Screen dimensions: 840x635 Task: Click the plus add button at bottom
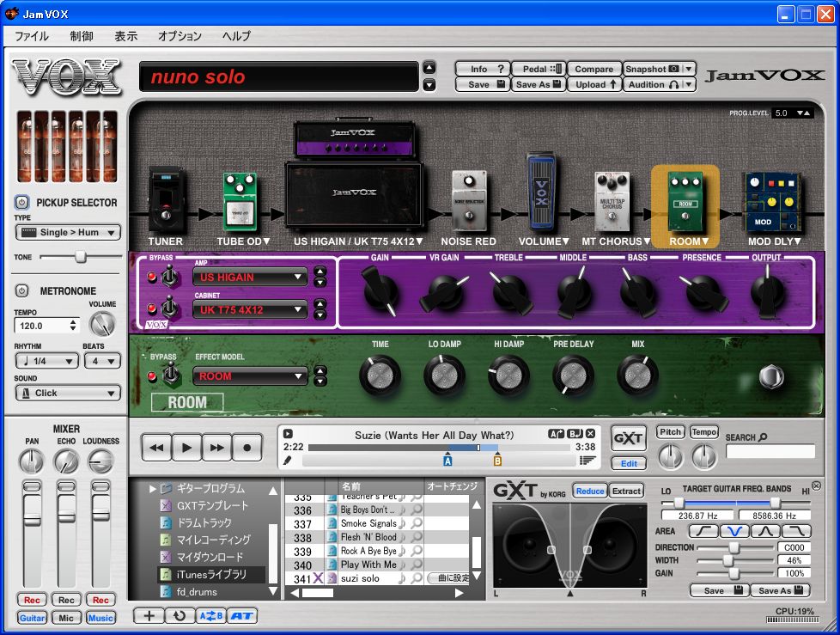tap(149, 616)
